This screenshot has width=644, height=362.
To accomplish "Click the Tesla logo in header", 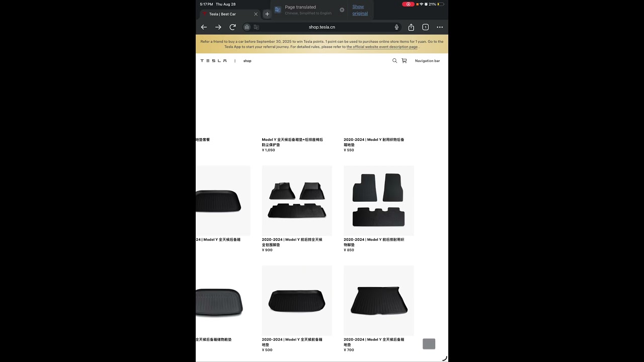I will pos(213,61).
